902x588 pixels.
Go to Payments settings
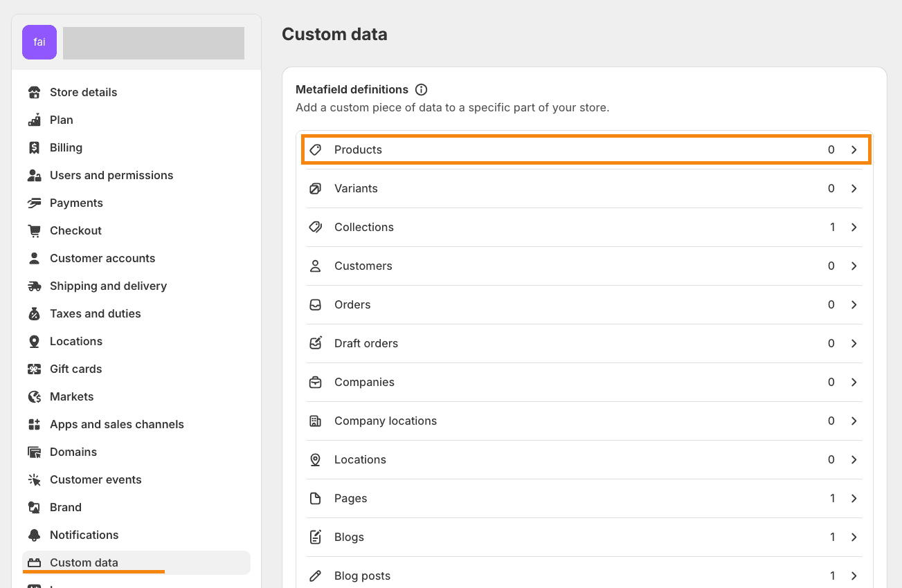point(136,203)
